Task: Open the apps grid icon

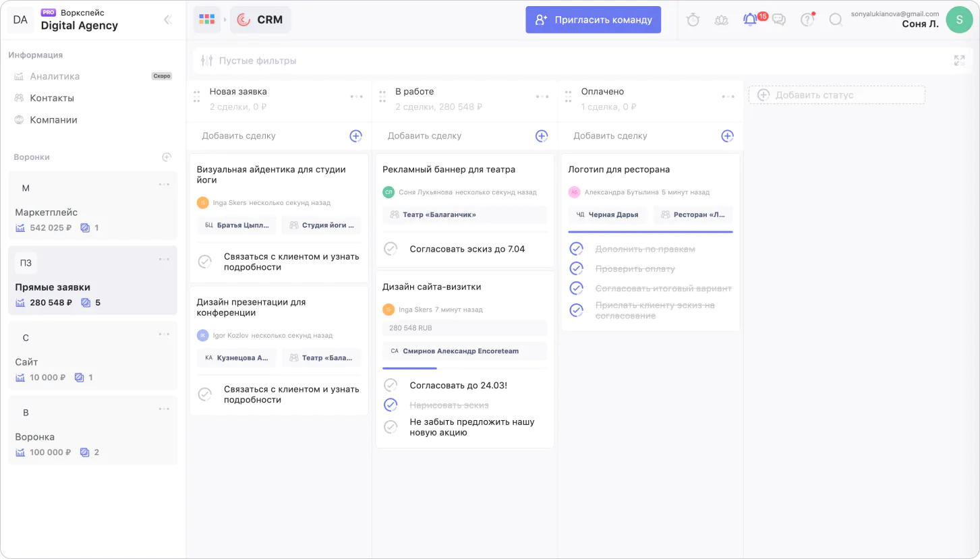Action: 207,20
